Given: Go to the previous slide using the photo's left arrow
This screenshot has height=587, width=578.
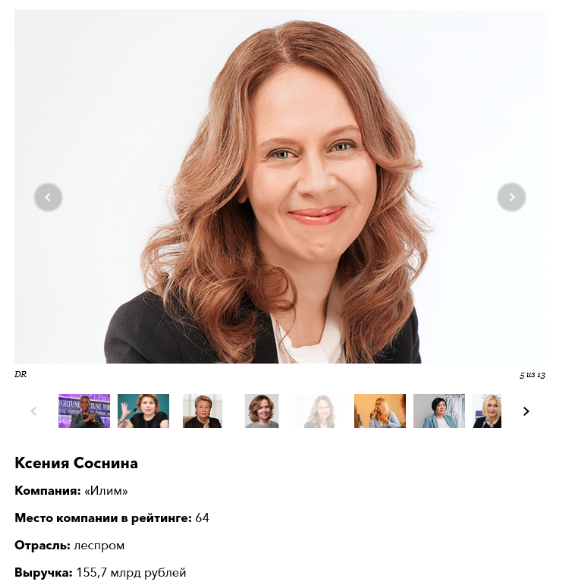Looking at the screenshot, I should tap(48, 197).
